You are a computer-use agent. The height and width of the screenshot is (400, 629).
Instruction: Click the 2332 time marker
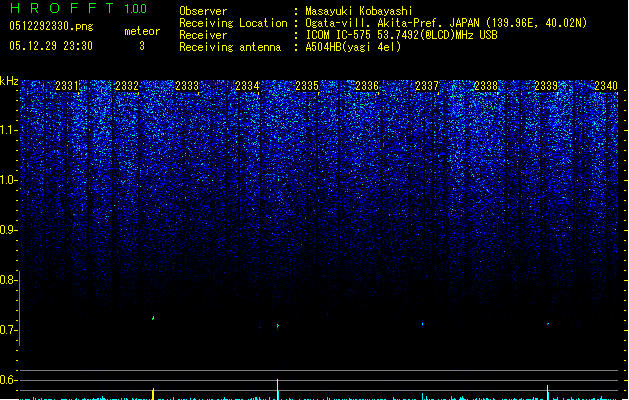(127, 86)
